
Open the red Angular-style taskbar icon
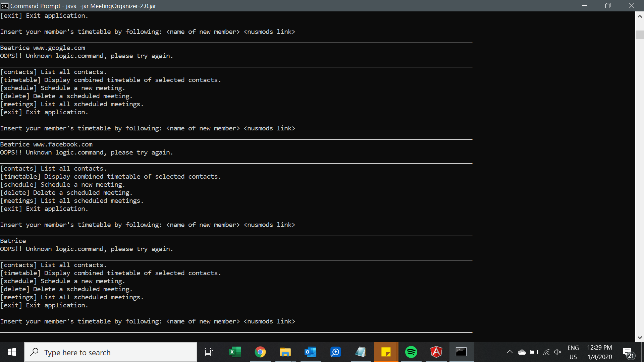(x=436, y=352)
